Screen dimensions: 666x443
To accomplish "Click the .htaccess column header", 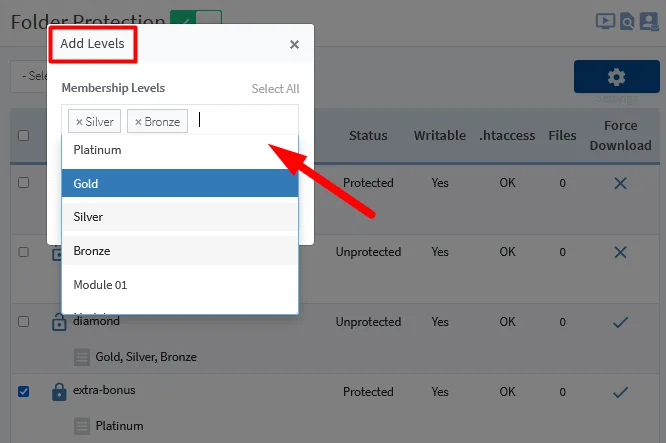I will point(507,135).
